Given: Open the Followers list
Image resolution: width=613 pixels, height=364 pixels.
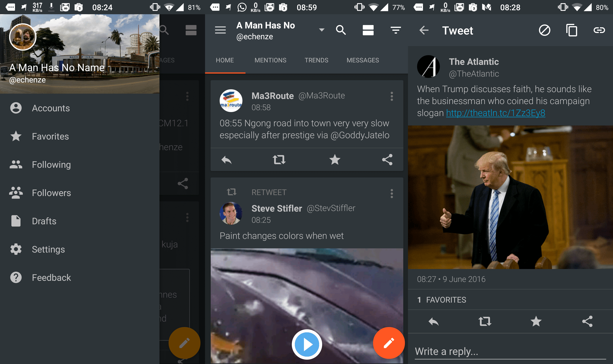Looking at the screenshot, I should (80, 193).
